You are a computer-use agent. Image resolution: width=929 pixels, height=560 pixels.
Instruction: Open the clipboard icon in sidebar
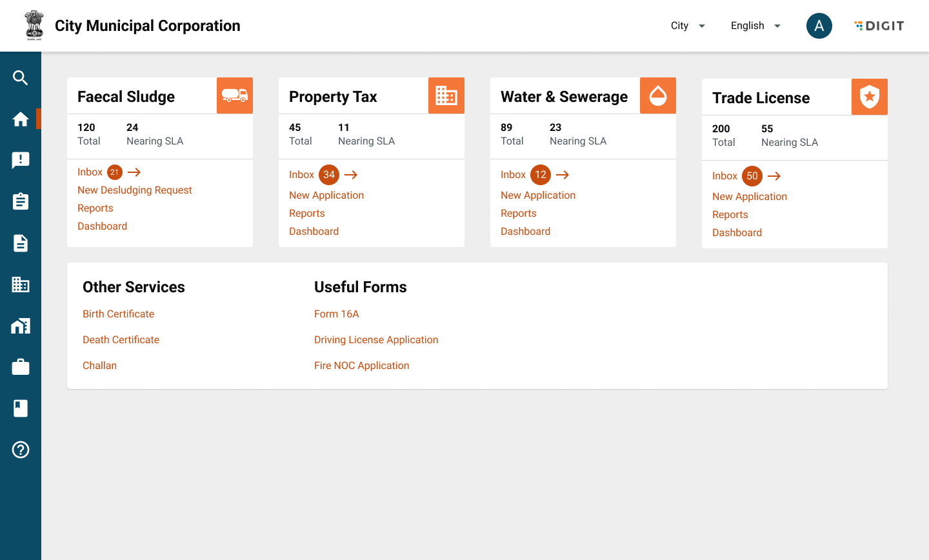click(21, 202)
